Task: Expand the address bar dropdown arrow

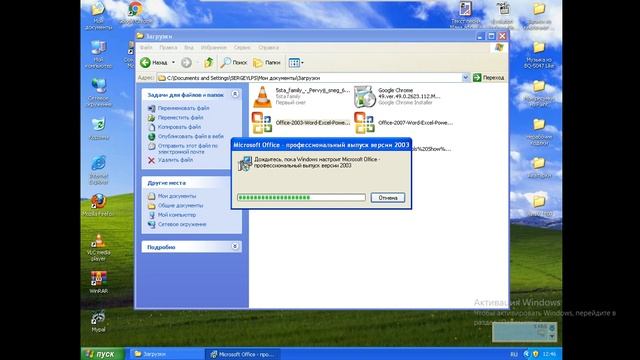Action: pos(466,78)
